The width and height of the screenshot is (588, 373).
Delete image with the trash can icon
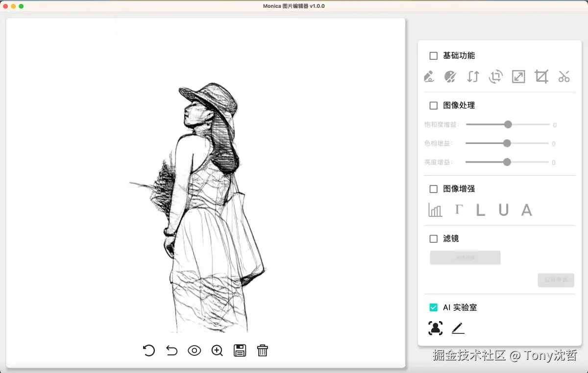tap(263, 350)
